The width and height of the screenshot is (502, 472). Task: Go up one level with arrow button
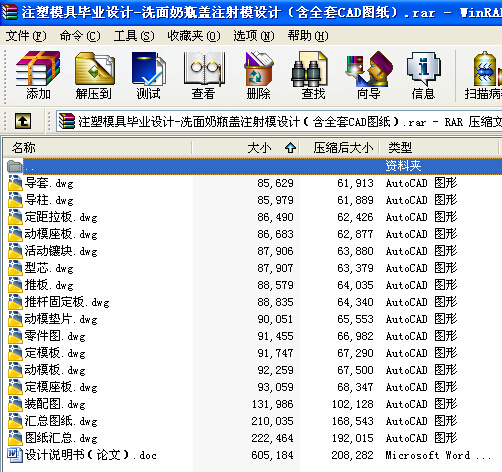click(x=23, y=121)
